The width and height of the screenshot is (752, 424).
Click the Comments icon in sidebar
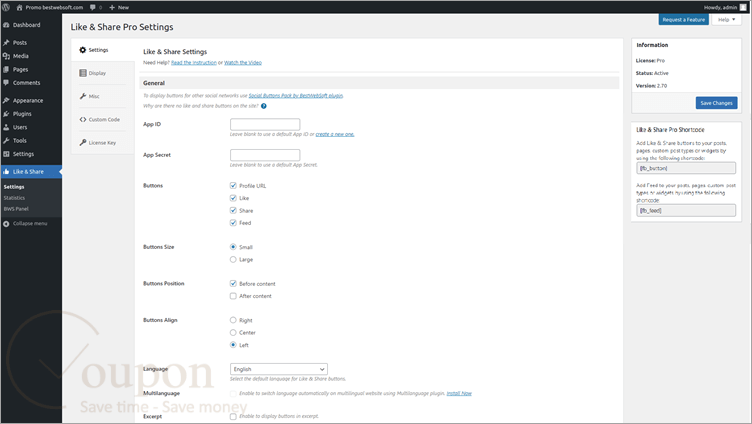(x=6, y=83)
